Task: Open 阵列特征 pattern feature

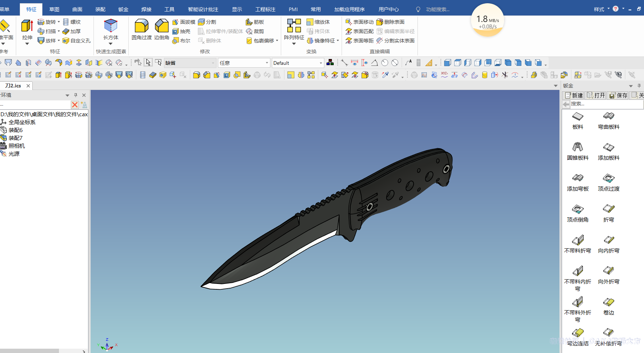Action: pyautogui.click(x=294, y=30)
